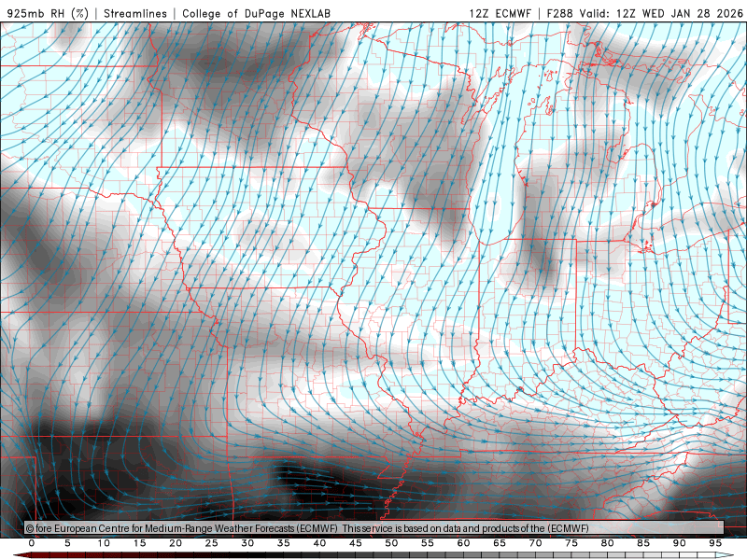Click the "35" tick label on the color scale
Image resolution: width=747 pixels, height=560 pixels.
point(284,543)
